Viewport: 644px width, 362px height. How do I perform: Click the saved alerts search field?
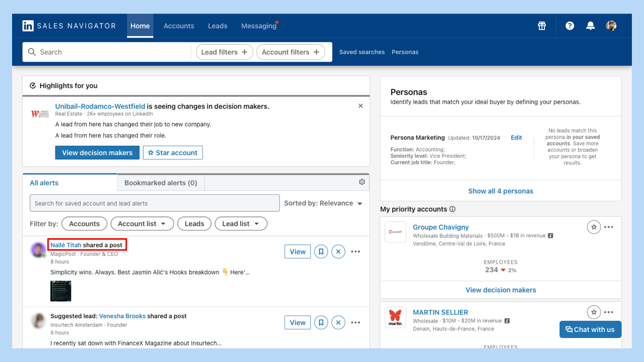155,203
